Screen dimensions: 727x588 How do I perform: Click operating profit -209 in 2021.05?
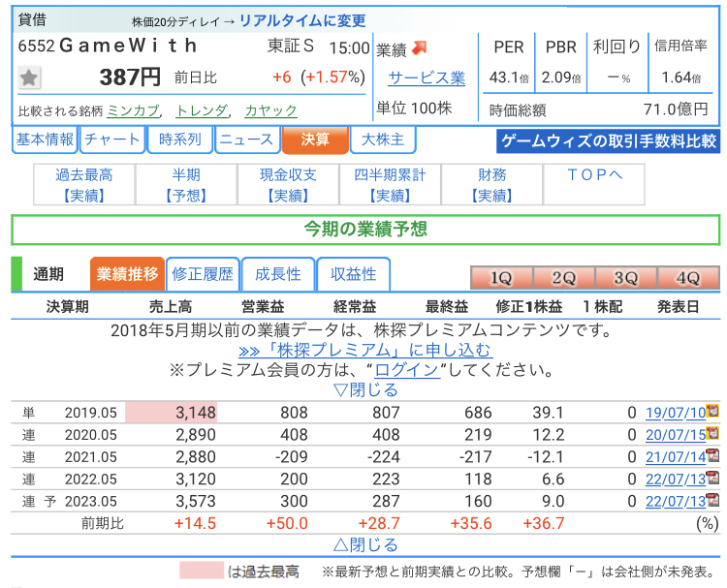click(291, 457)
